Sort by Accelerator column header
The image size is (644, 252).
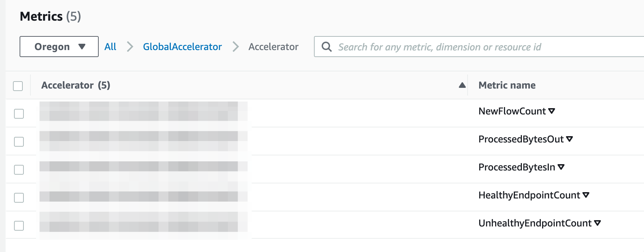[x=76, y=85]
